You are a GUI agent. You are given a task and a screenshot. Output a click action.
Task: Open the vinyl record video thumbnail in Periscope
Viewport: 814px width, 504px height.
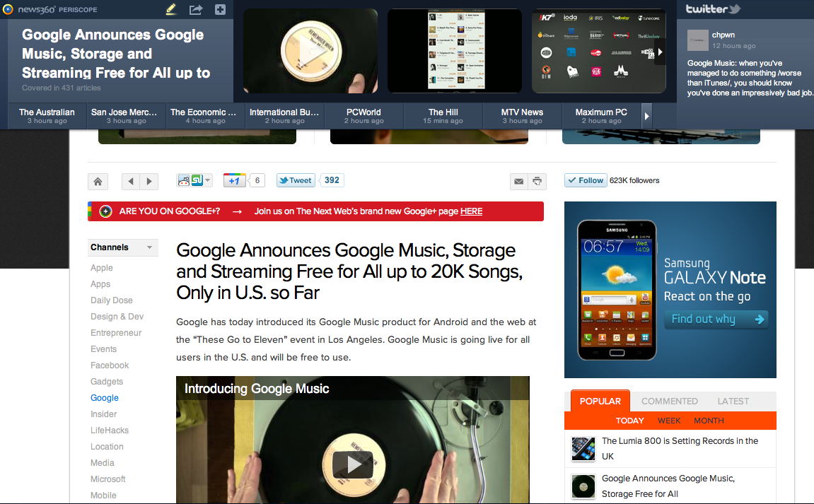(x=310, y=51)
